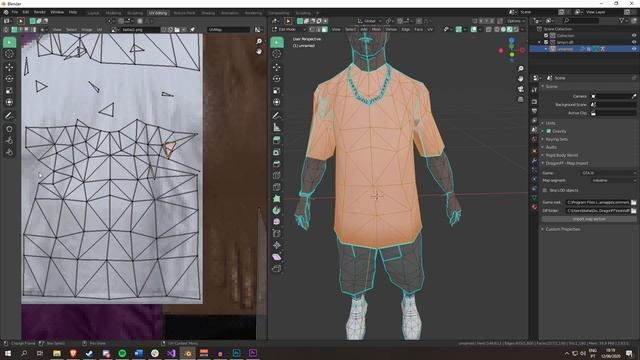Toggle camera view icon in 3D viewport

520,89
